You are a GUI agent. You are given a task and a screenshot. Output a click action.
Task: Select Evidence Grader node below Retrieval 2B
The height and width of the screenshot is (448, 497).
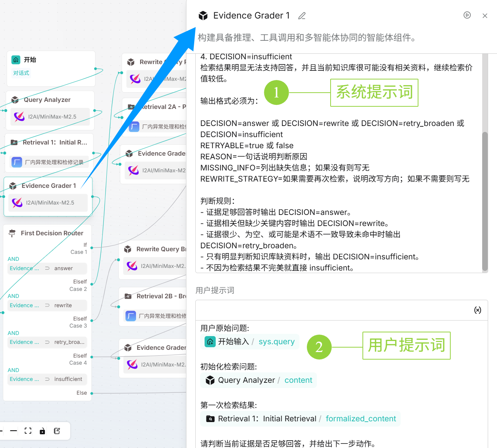point(153,358)
